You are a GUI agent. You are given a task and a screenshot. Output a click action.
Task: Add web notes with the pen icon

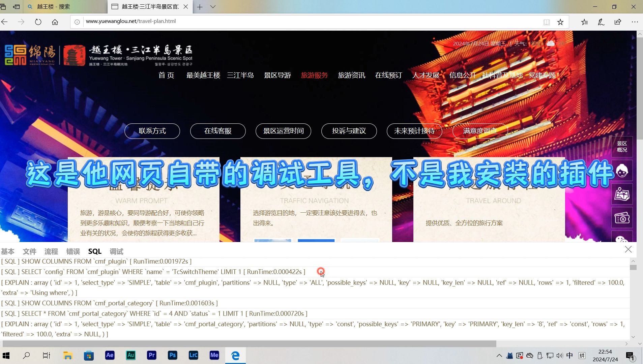pyautogui.click(x=601, y=22)
